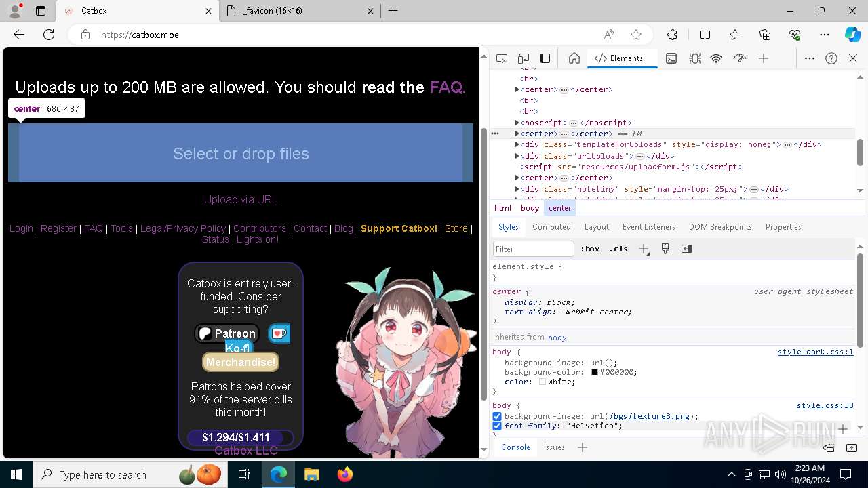This screenshot has height=488, width=868.
Task: Open Edge Extensions puzzle icon
Action: point(672,35)
